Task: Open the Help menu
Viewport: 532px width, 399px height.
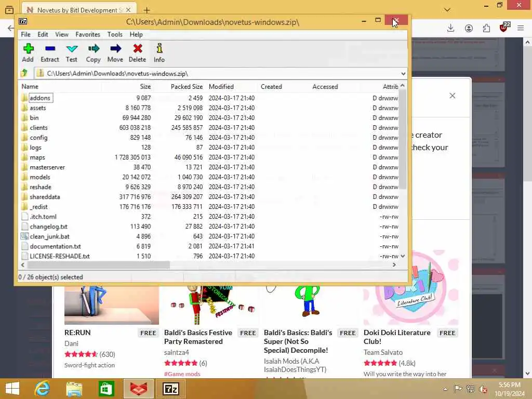Action: click(136, 34)
